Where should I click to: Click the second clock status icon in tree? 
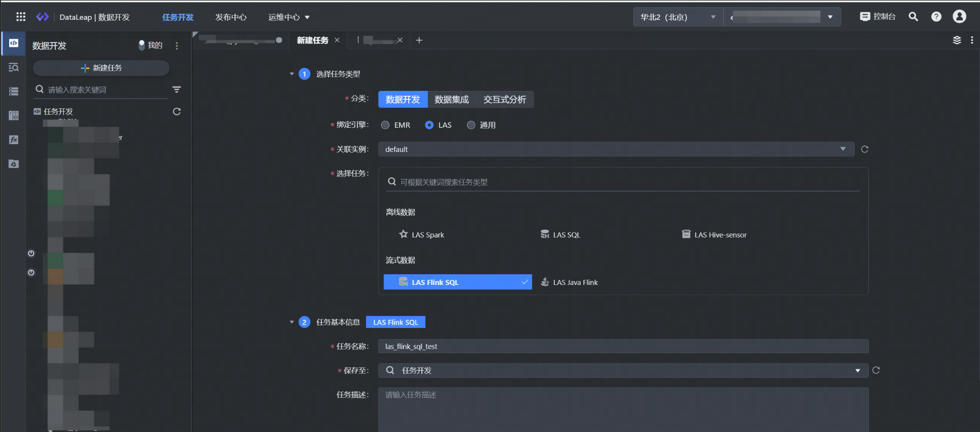pos(31,273)
